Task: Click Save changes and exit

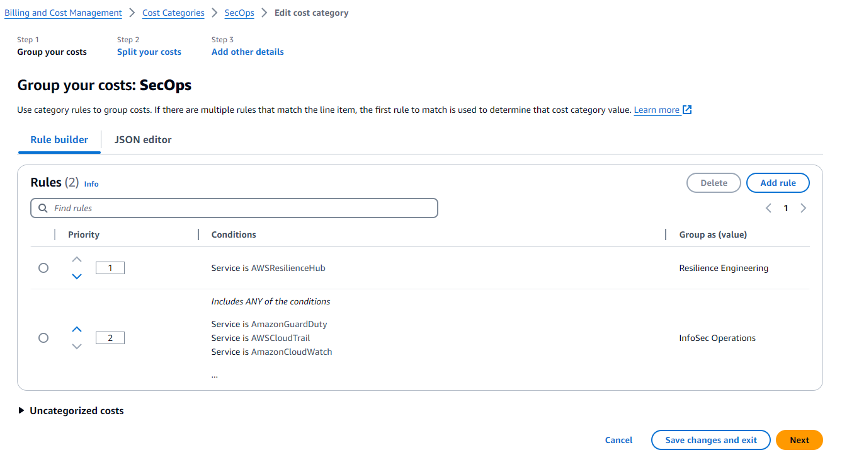Action: 710,440
